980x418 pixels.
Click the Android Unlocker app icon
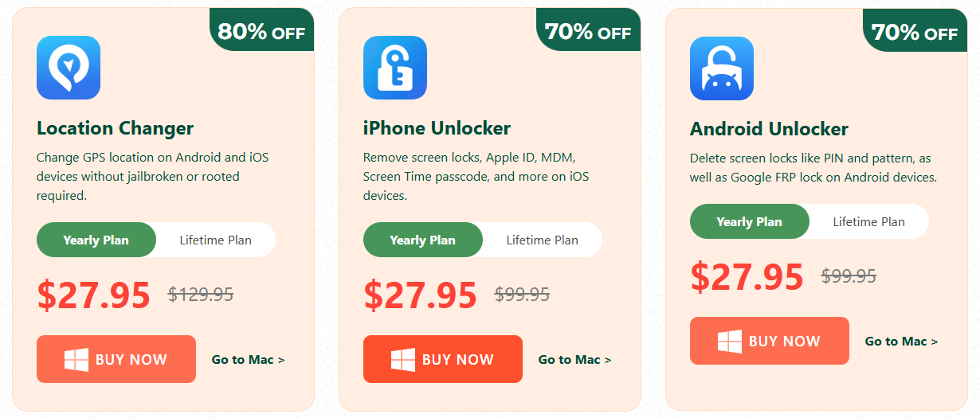click(722, 68)
